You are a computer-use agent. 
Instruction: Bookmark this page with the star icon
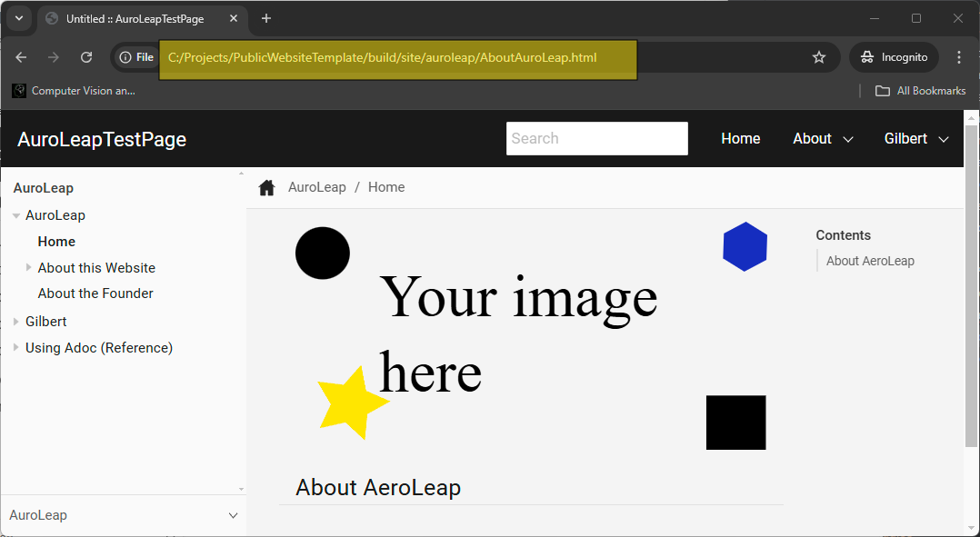point(819,57)
